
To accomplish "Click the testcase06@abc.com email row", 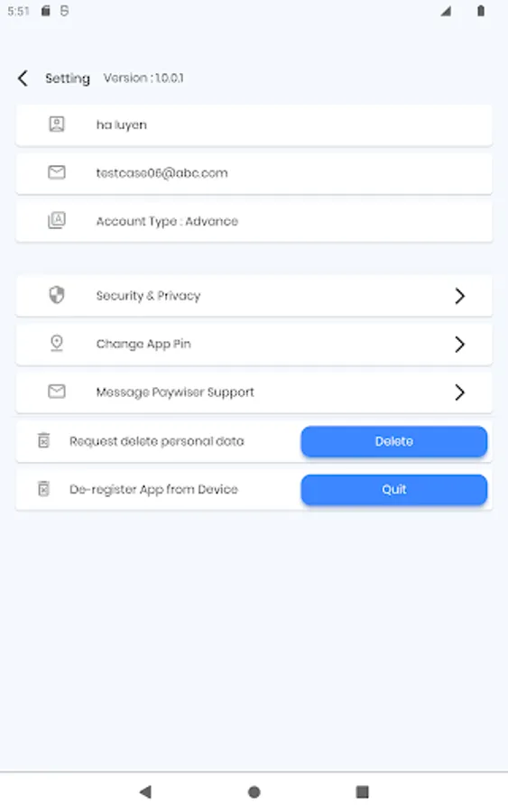I will [x=254, y=173].
